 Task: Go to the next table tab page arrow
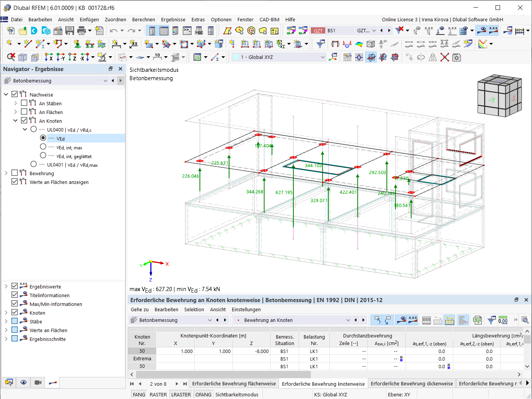[x=177, y=384]
